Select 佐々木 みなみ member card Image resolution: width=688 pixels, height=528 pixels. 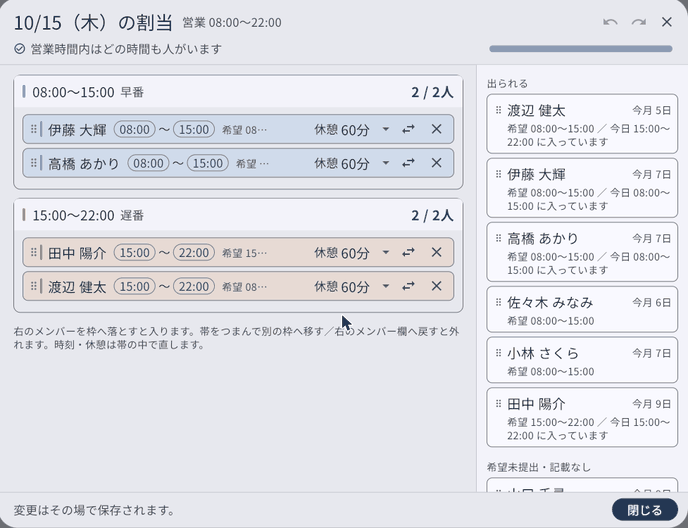[x=582, y=309]
